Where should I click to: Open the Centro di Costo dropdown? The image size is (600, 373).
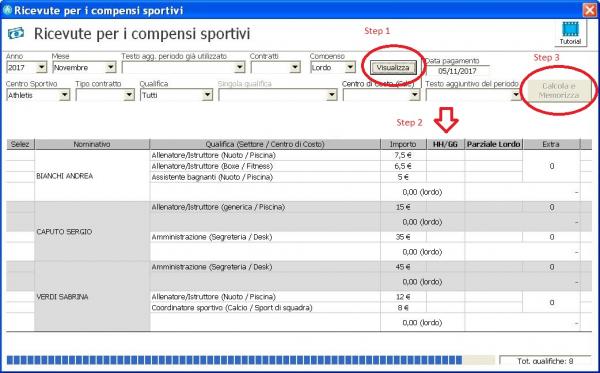pyautogui.click(x=414, y=95)
